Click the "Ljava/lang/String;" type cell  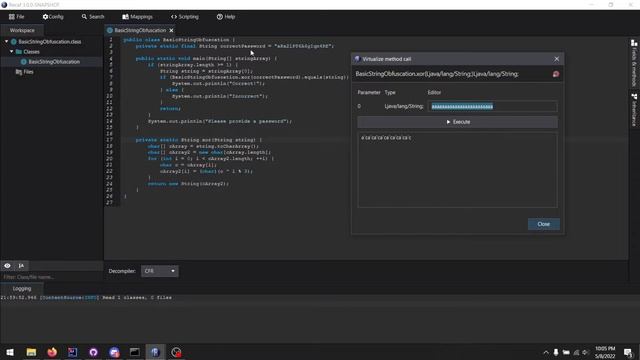pos(404,107)
